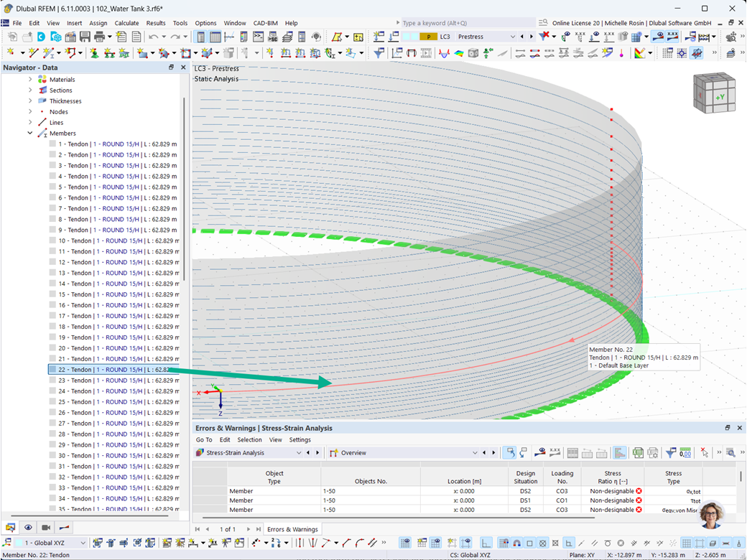Open the Results menu in the menu bar
The height and width of the screenshot is (560, 747).
[155, 22]
